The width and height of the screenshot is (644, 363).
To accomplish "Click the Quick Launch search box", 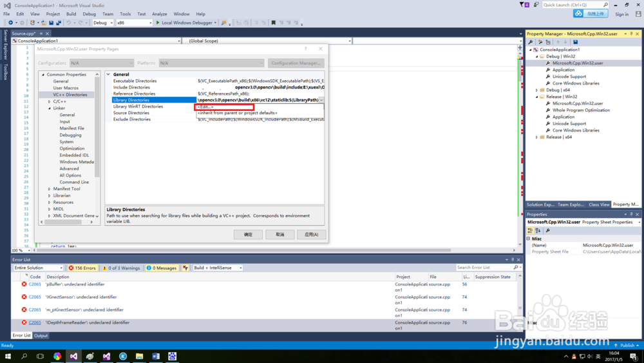I will 575,5.
